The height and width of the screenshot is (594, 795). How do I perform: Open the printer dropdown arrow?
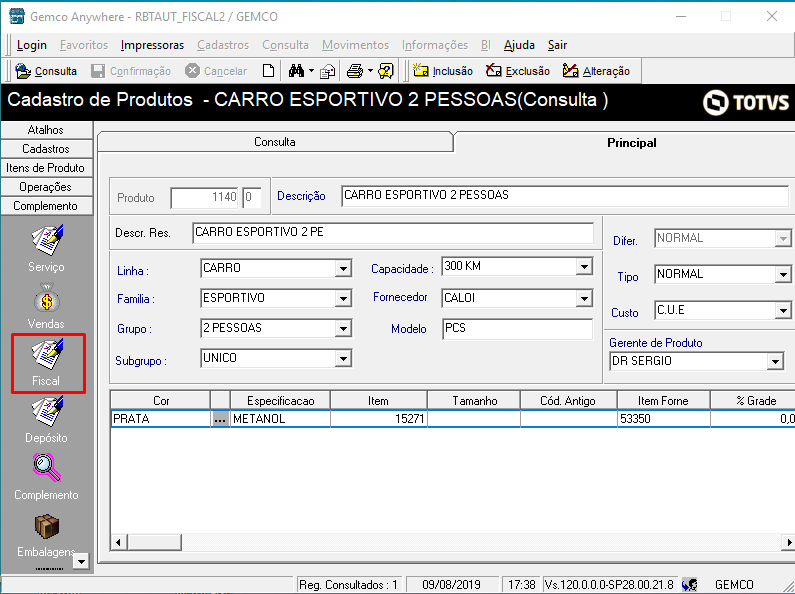pos(370,71)
